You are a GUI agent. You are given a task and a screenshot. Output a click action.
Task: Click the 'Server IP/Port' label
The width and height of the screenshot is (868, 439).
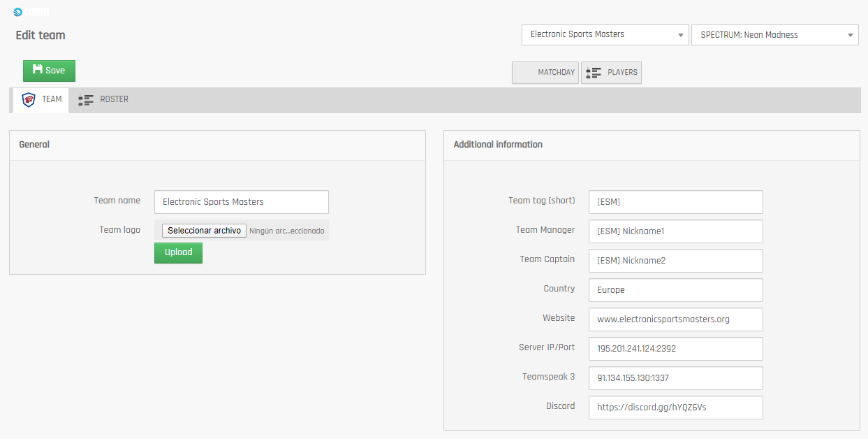547,347
